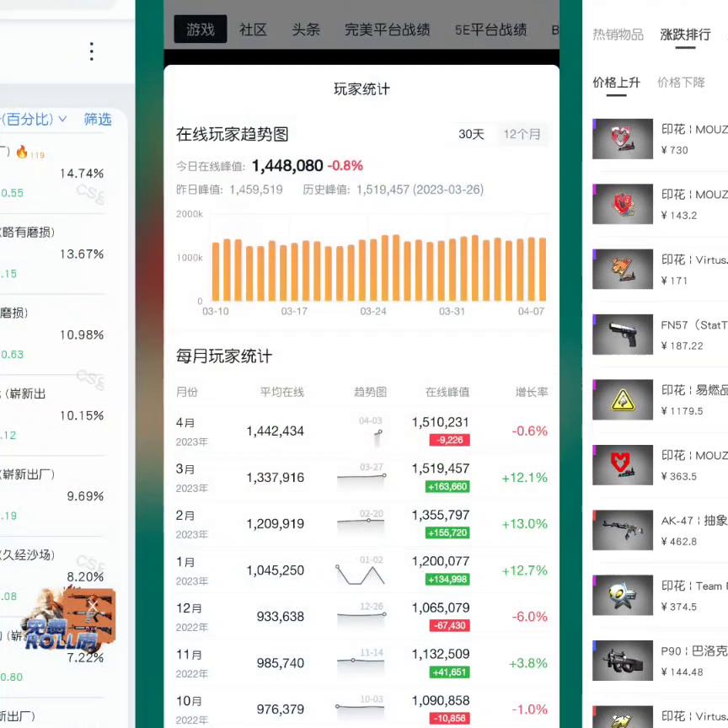Select the 30天 range option
Screen dimensions: 728x728
pos(471,134)
